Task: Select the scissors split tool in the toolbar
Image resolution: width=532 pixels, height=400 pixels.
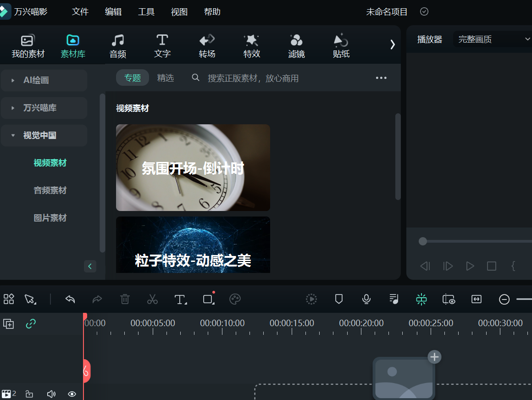Action: pos(152,299)
